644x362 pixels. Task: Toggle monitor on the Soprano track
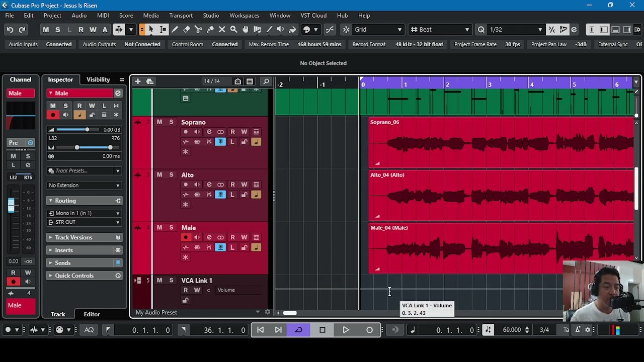point(197,132)
